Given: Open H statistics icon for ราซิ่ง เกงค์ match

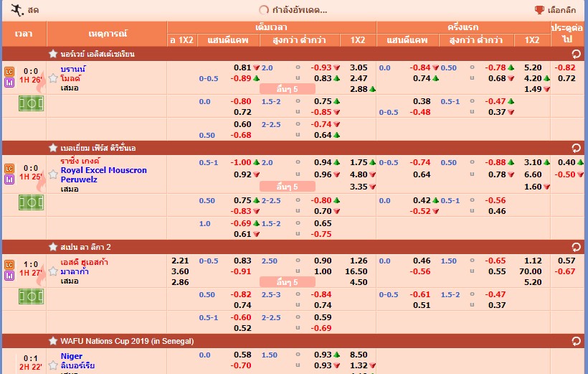Looking at the screenshot, I should [9, 179].
